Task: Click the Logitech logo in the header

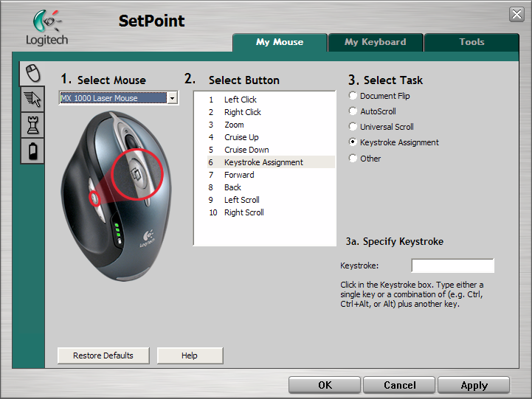Action: 46,28
